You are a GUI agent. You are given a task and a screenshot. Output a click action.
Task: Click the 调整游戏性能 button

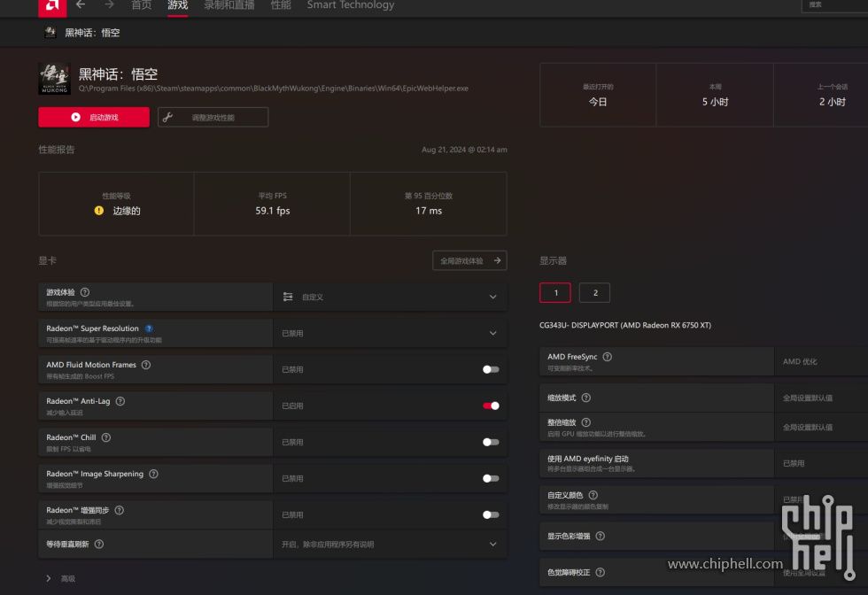(213, 118)
